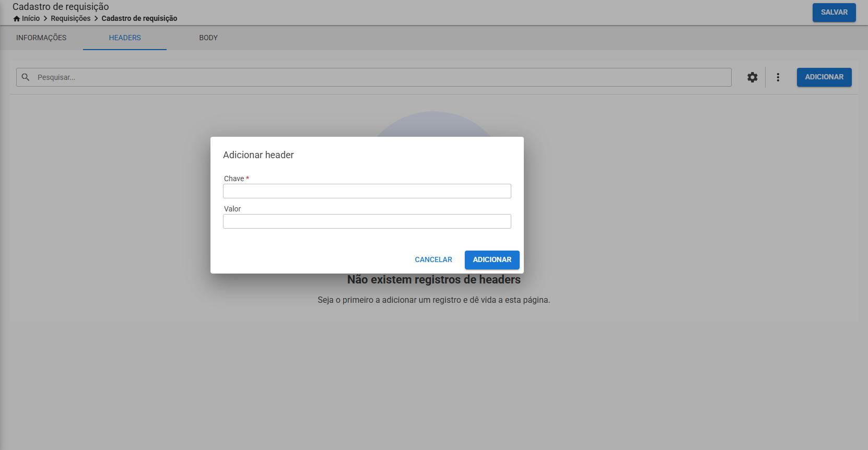
Task: Focus the Valor input field
Action: point(367,221)
